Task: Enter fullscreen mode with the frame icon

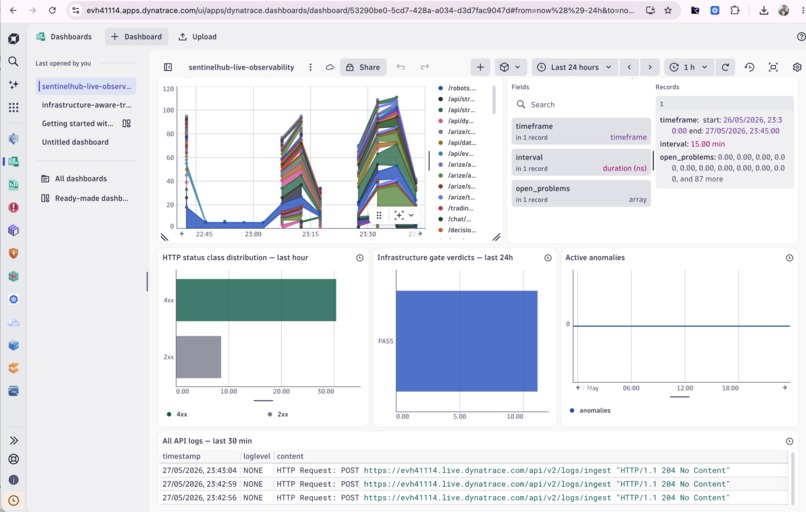Action: click(x=773, y=67)
